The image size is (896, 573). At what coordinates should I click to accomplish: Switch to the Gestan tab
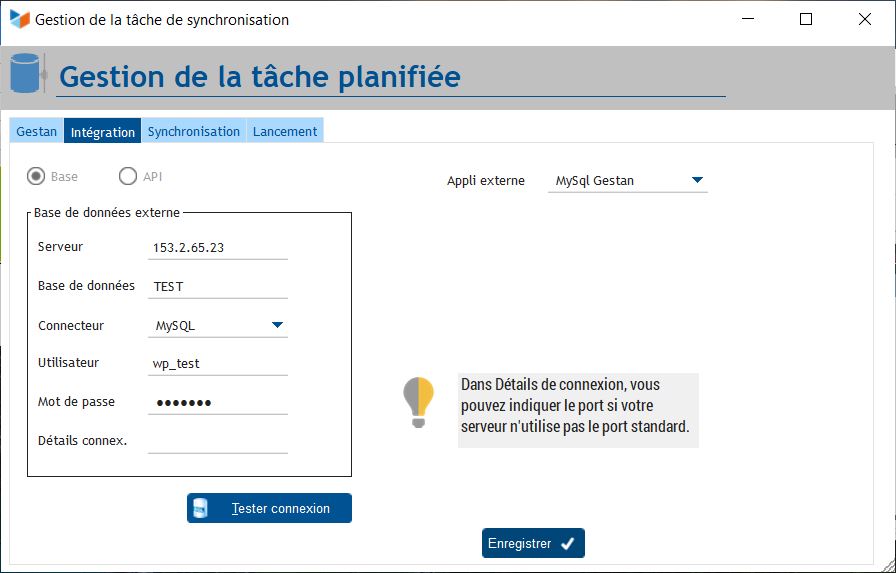pos(37,131)
